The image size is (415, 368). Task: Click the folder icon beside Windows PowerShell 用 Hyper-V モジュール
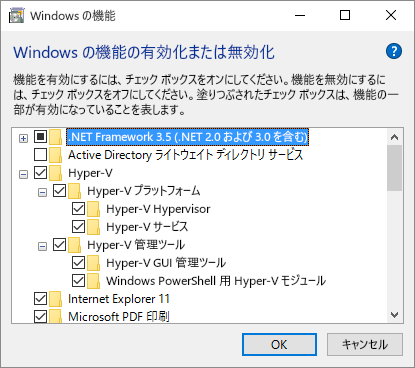94,281
